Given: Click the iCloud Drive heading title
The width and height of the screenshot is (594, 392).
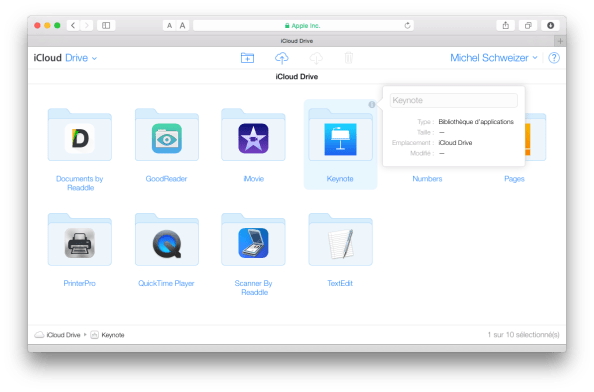Looking at the screenshot, I should [297, 77].
